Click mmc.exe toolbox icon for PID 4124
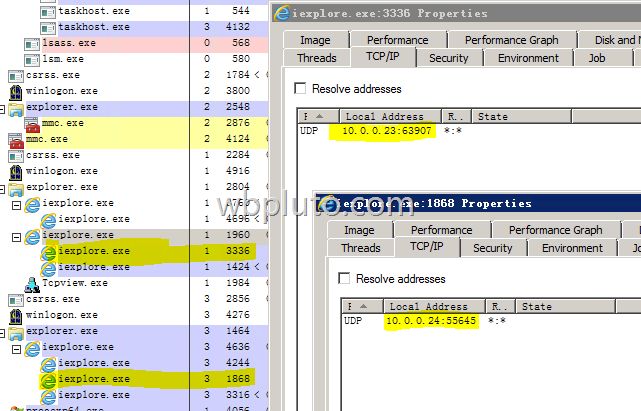 point(16,141)
